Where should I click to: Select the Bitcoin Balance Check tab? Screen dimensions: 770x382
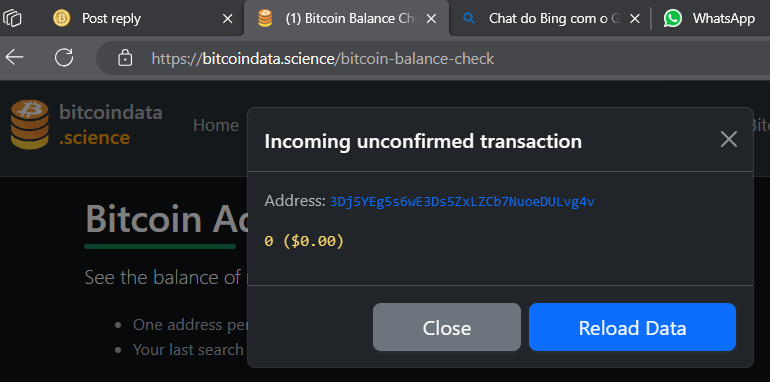tap(346, 19)
